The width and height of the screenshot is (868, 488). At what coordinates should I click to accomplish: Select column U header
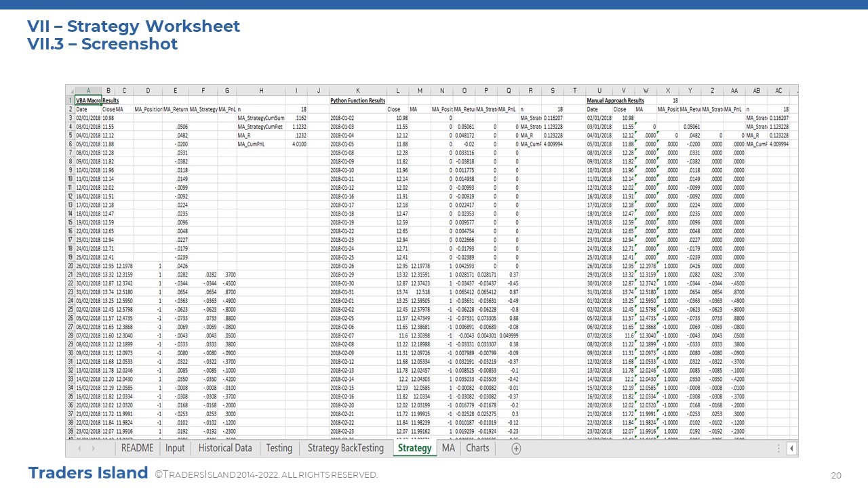tap(599, 91)
